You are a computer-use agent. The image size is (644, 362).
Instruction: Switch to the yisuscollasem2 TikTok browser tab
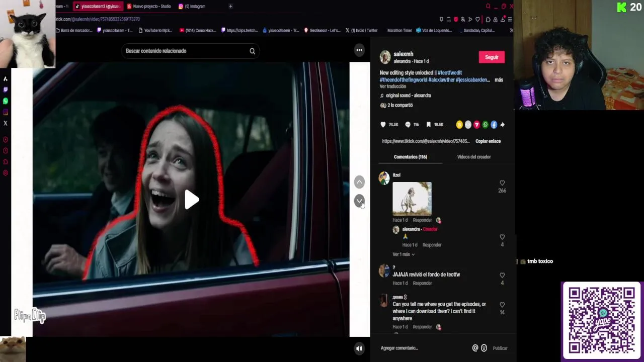(x=98, y=6)
